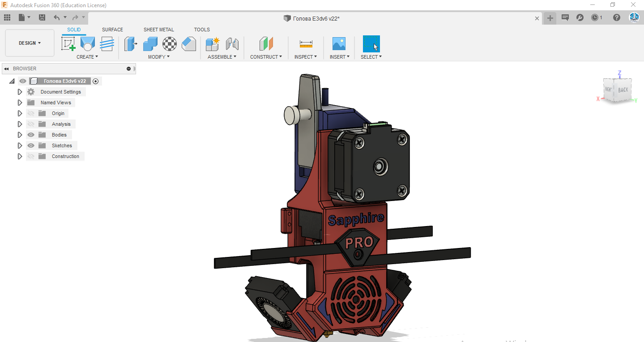This screenshot has width=644, height=342.
Task: Show the Origin folder via eye icon
Action: [x=31, y=113]
